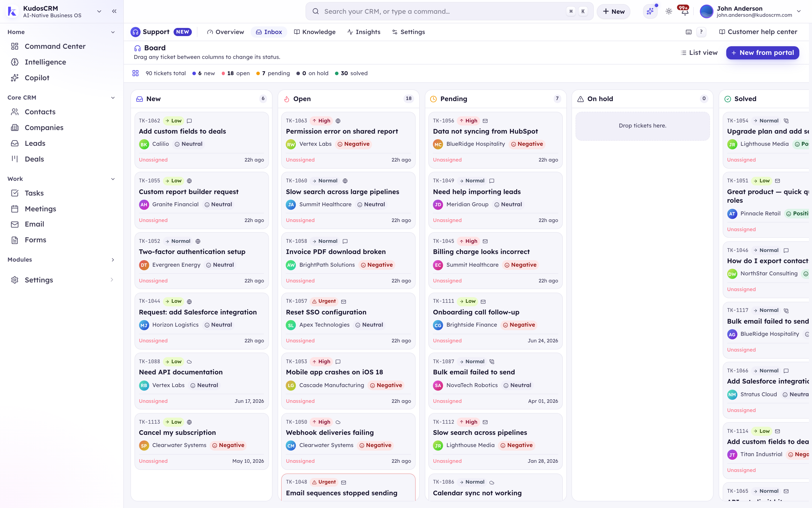Click the BK avatar on Calilio ticket

144,144
